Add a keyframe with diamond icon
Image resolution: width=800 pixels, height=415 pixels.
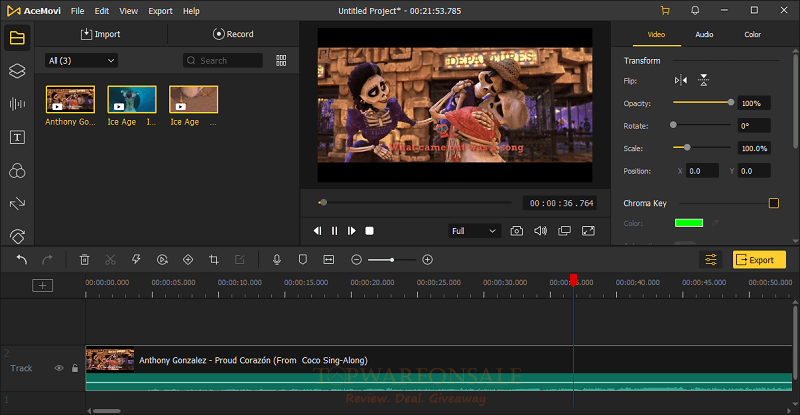[x=188, y=260]
